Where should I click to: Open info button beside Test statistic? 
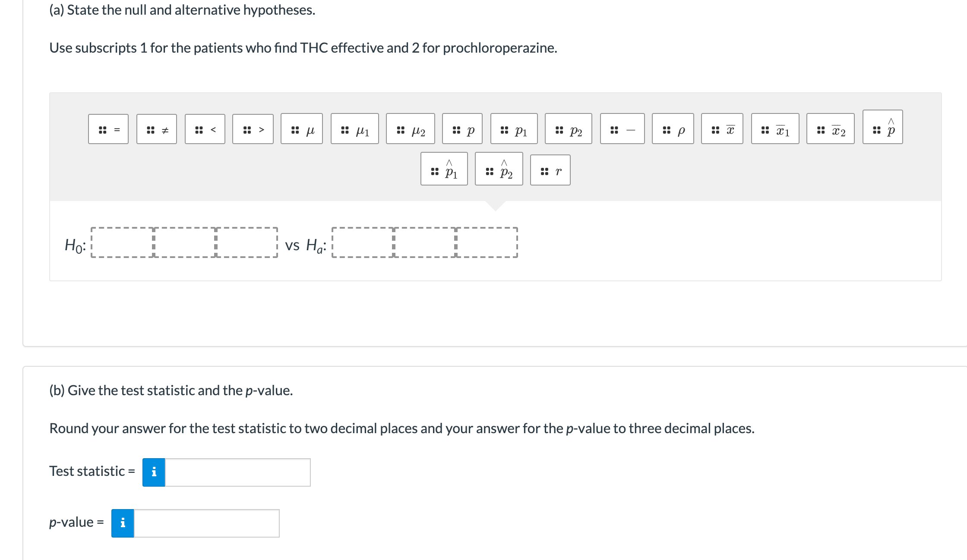click(154, 472)
